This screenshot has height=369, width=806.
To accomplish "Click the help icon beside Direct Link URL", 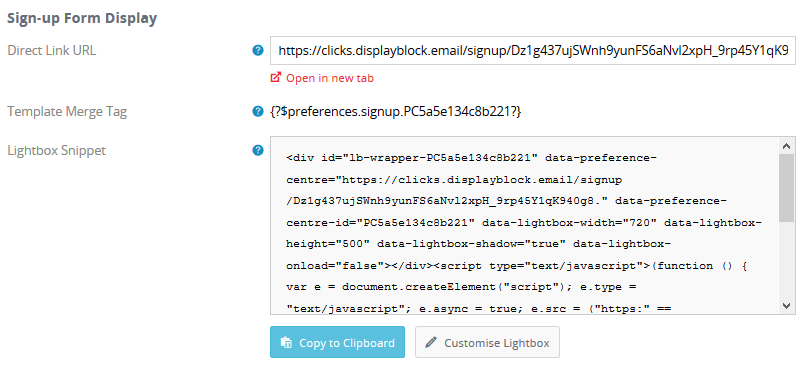I will coord(258,50).
